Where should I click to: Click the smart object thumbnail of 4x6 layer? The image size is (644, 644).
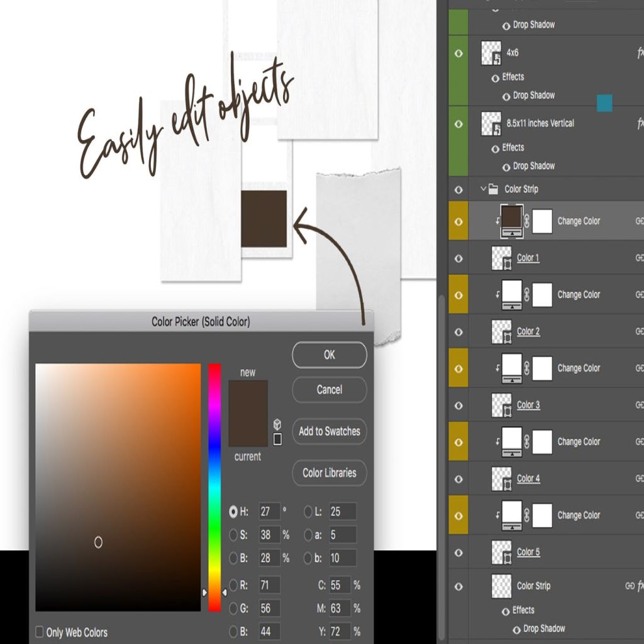point(491,53)
